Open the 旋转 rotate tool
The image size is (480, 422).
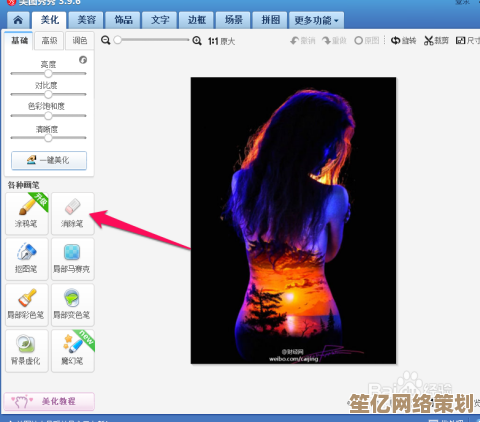coord(403,41)
